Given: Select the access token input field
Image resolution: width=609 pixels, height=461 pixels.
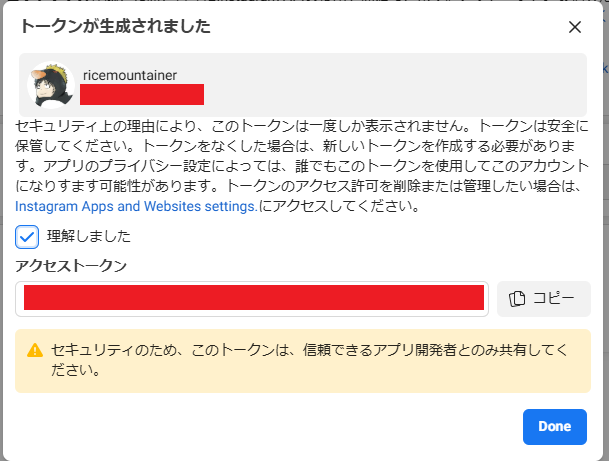Looking at the screenshot, I should click(252, 298).
